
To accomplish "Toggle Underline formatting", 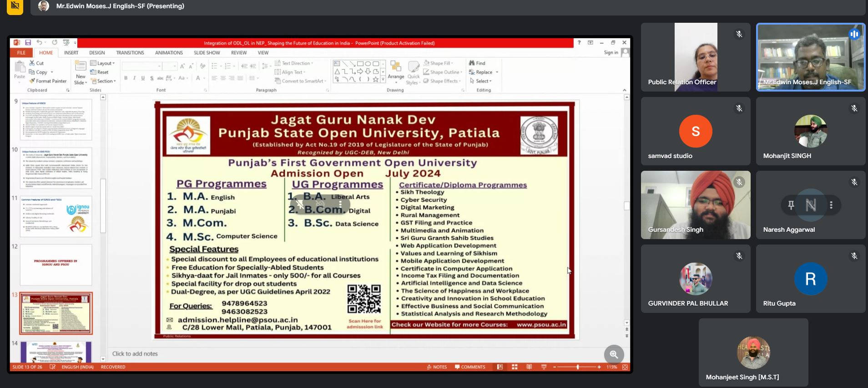I will [143, 78].
